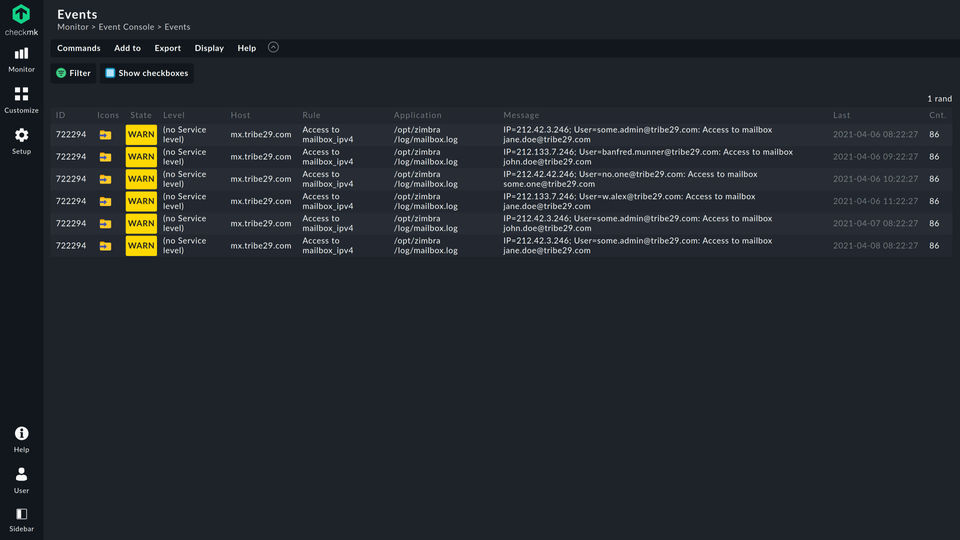960x540 pixels.
Task: Click the Checkmk logo icon
Action: 21,15
